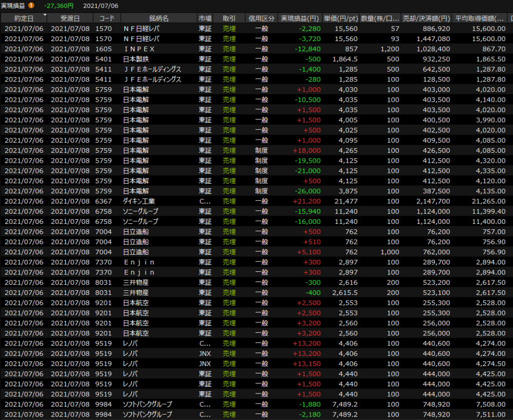Image resolution: width=513 pixels, height=420 pixels.
Task: Click the 売却/決済額(円) column header
Action: coord(427,19)
